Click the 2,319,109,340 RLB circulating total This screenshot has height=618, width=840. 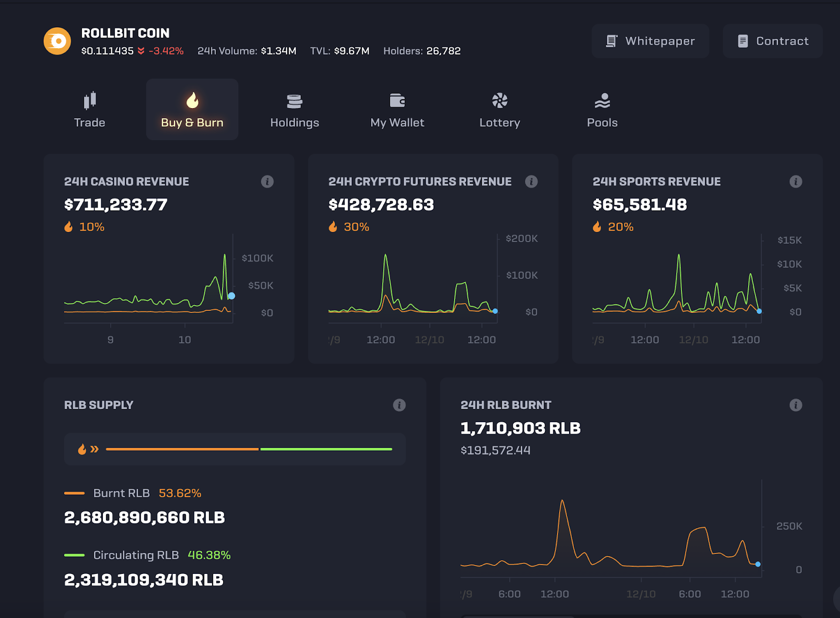pyautogui.click(x=144, y=580)
